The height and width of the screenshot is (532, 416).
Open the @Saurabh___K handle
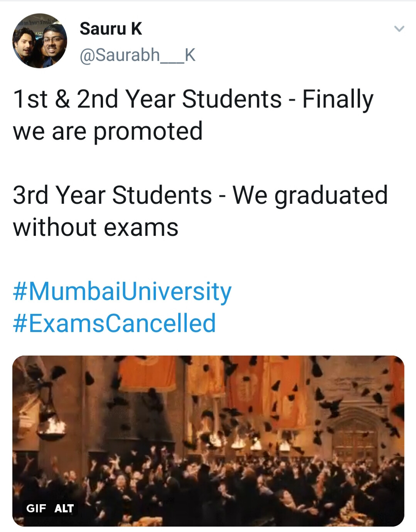point(137,55)
